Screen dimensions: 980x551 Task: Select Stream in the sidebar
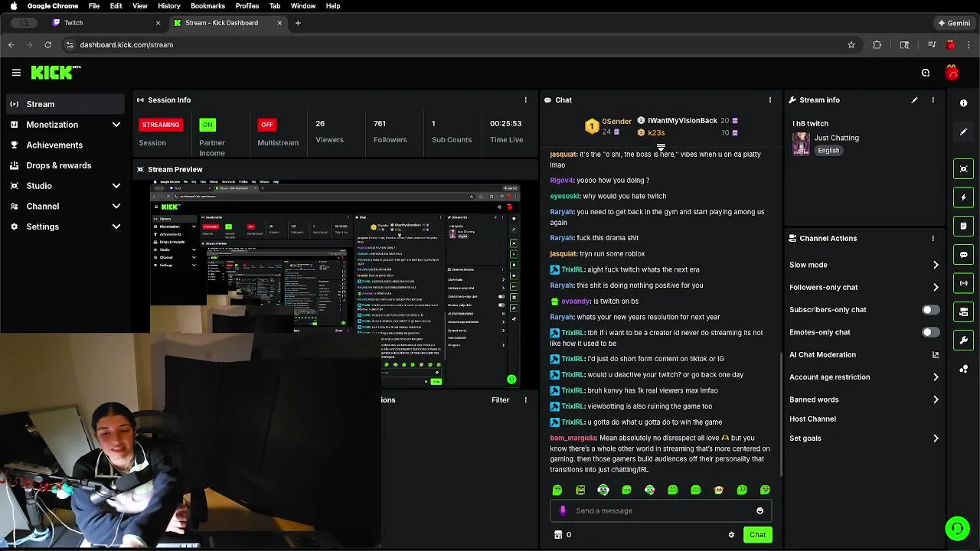coord(64,104)
